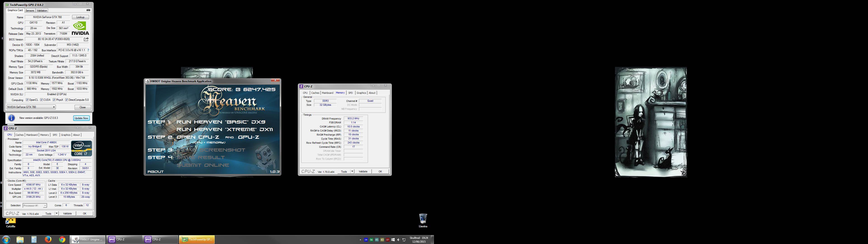868x244 pixels.
Task: Toggle the OpenCL checkbox
Action: (27, 100)
